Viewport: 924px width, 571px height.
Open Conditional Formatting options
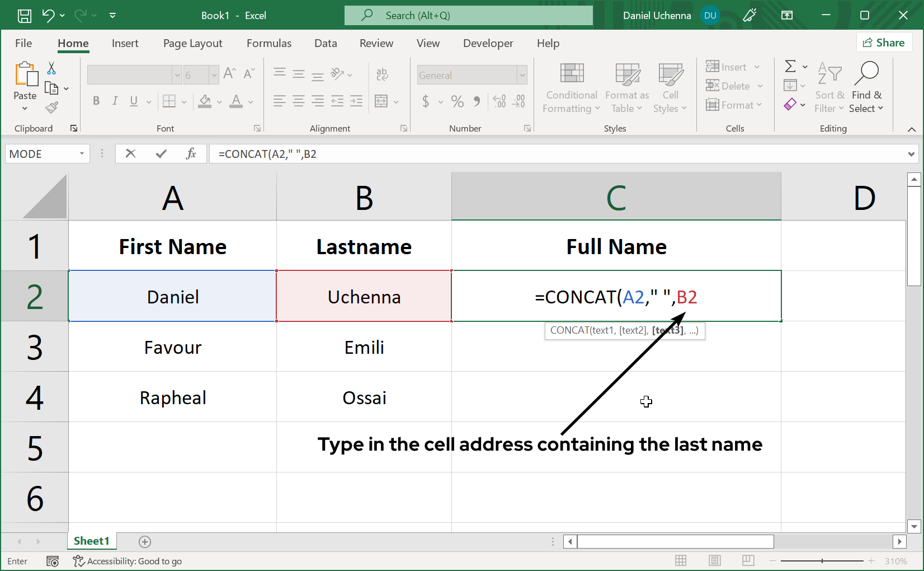click(x=571, y=88)
